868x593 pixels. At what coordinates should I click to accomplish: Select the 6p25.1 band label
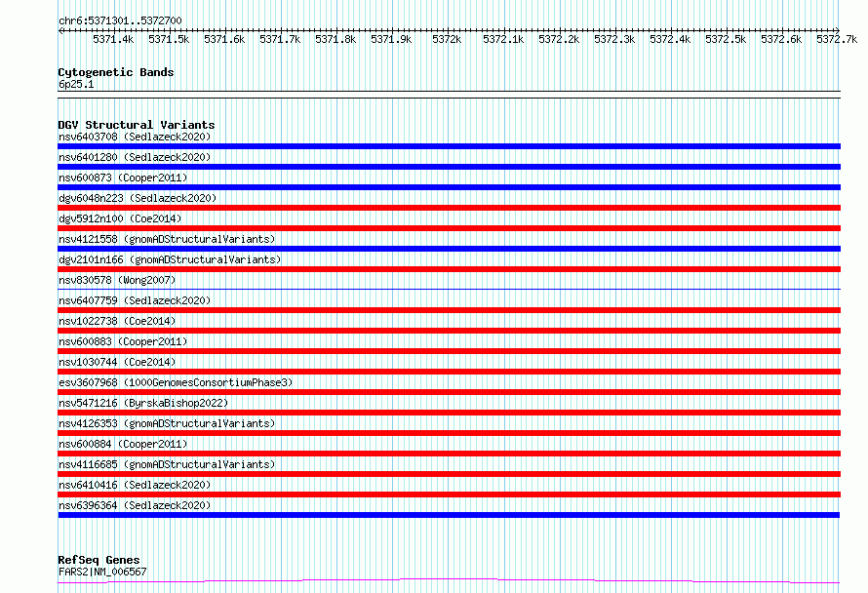tap(76, 84)
